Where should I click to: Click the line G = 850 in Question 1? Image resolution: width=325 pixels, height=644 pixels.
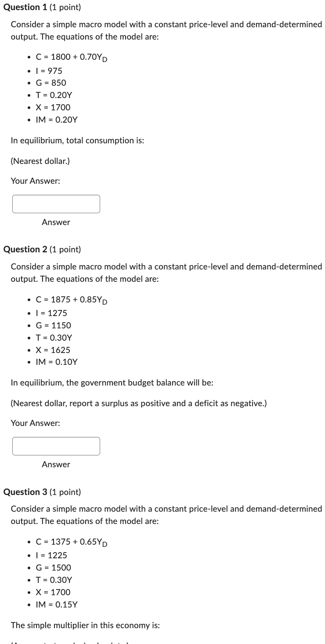50,83
